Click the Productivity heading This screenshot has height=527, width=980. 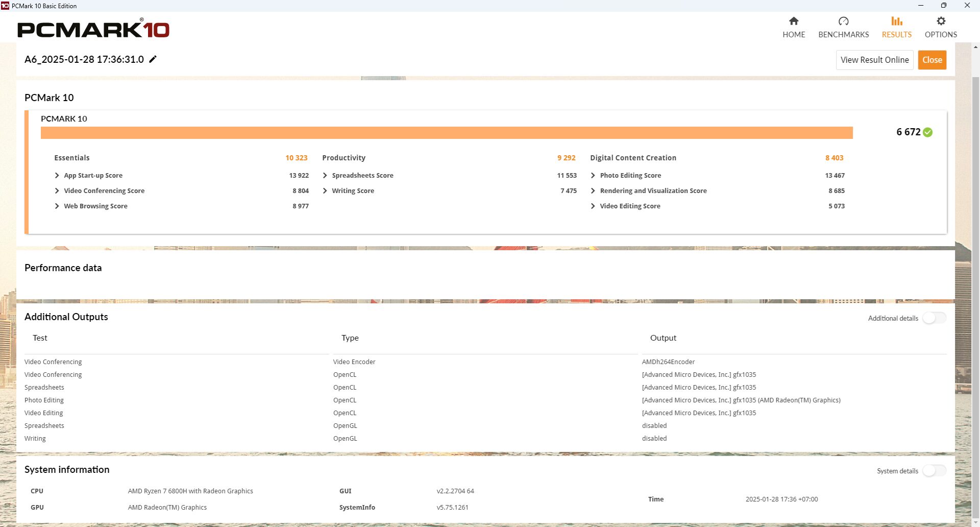click(344, 158)
